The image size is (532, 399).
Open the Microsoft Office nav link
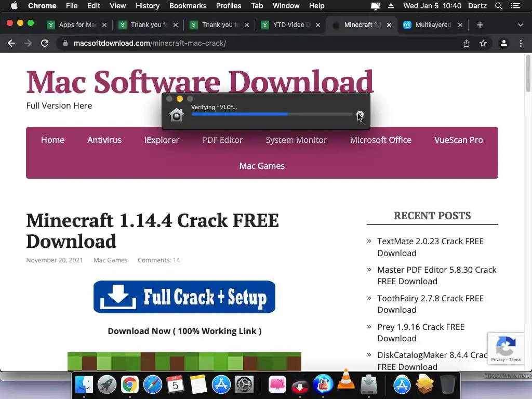pos(381,140)
